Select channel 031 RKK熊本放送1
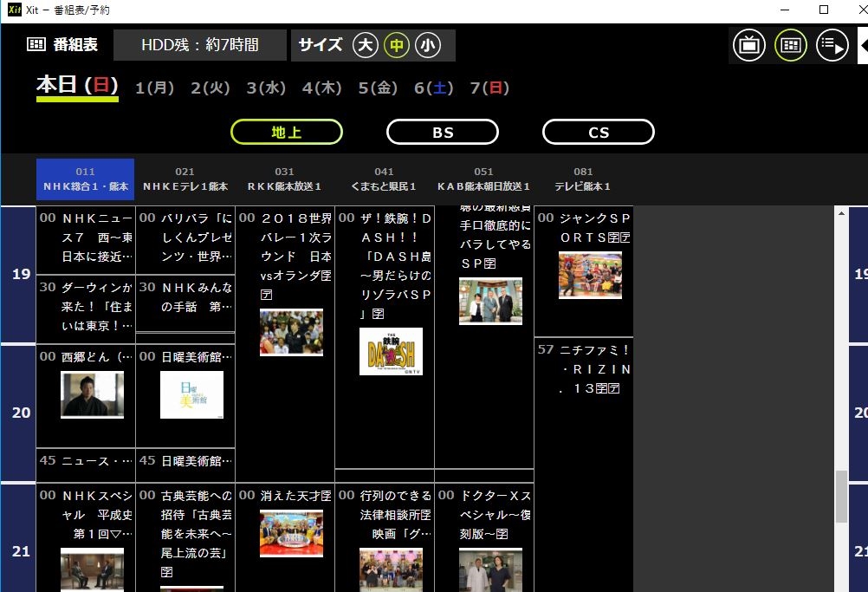Image resolution: width=868 pixels, height=592 pixels. coord(284,179)
